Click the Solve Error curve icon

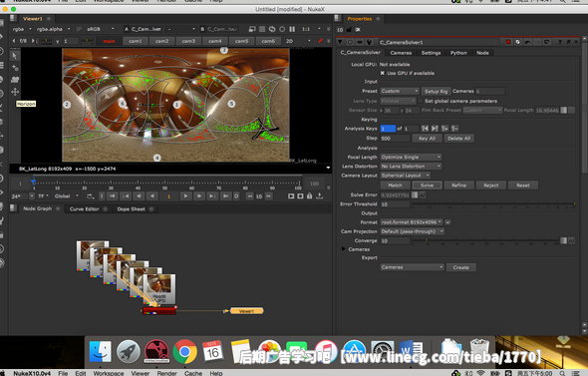[423, 194]
